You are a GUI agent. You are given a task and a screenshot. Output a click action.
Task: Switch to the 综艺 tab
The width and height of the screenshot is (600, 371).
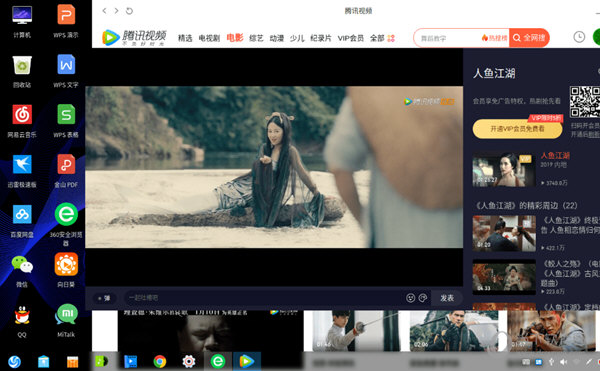(256, 38)
